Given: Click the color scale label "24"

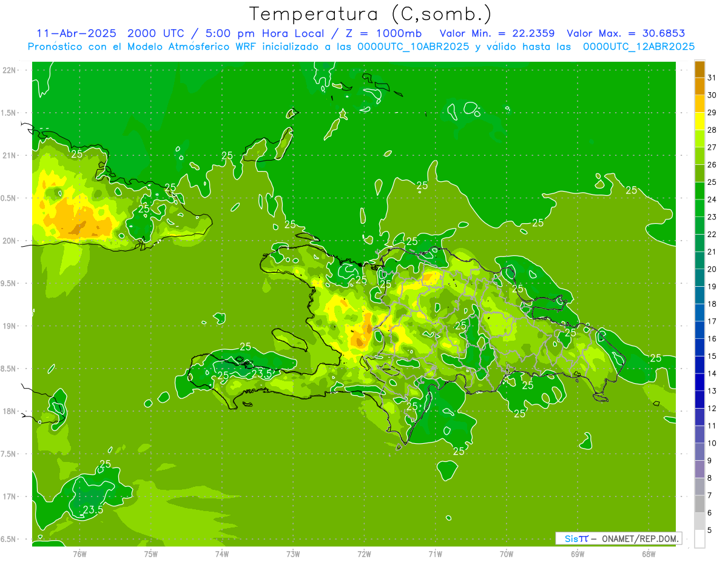Looking at the screenshot, I should tap(712, 199).
